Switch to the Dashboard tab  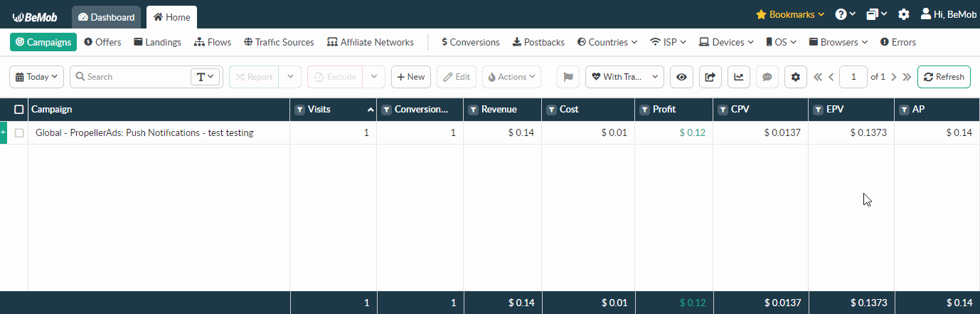(x=106, y=17)
